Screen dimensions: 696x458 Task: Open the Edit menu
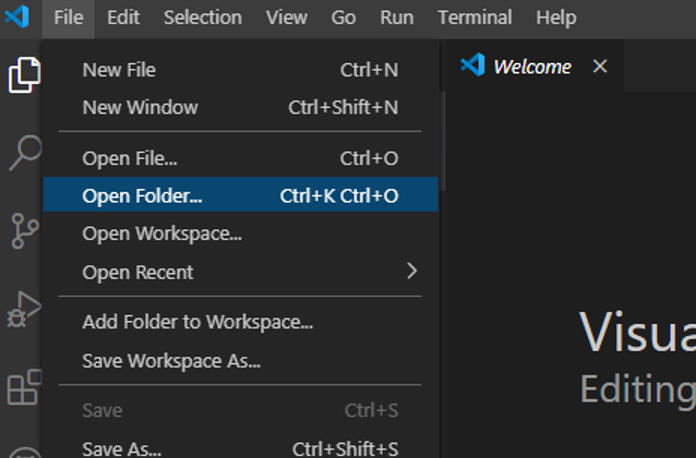[123, 17]
